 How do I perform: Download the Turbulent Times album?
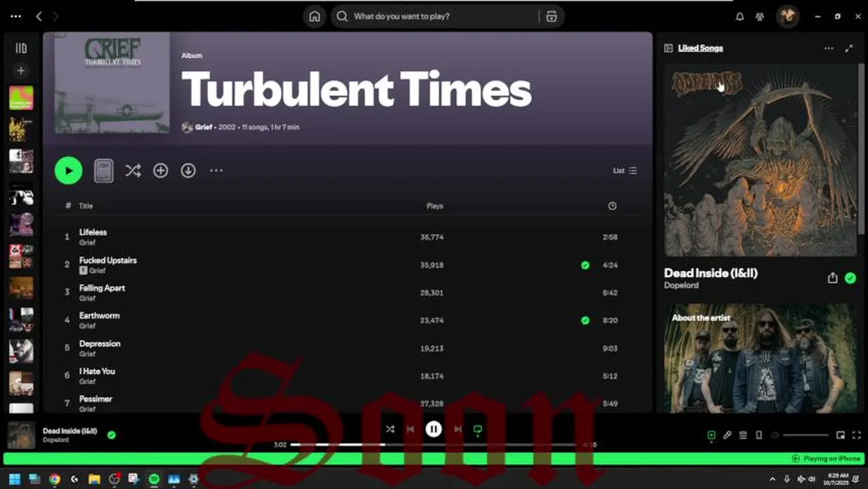point(188,170)
